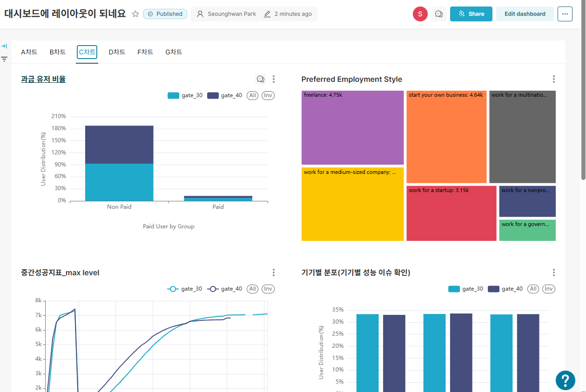Switch to the D차트 tab
The width and height of the screenshot is (586, 392).
coord(117,52)
